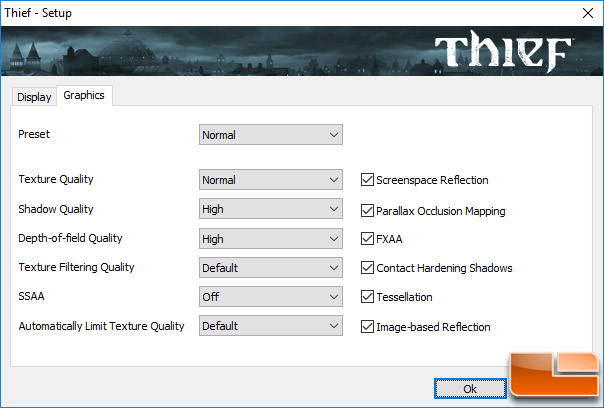Close the Thief Setup window
This screenshot has height=408, width=604.
click(x=588, y=13)
